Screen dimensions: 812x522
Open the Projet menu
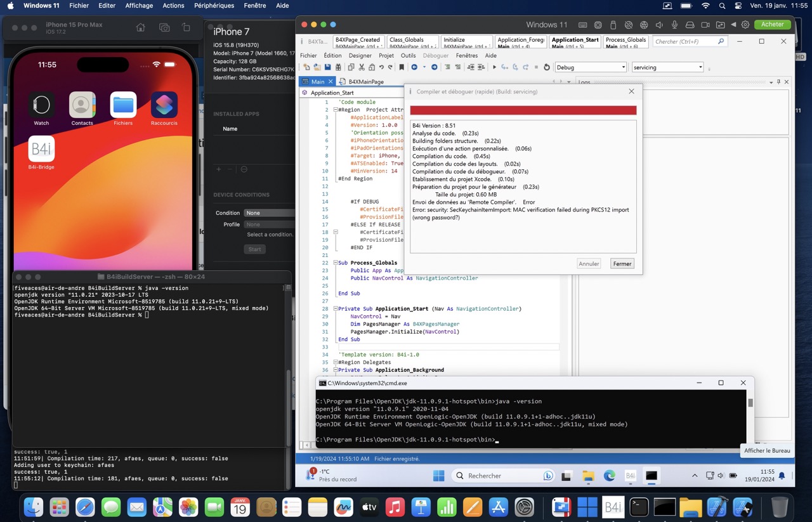(x=386, y=56)
